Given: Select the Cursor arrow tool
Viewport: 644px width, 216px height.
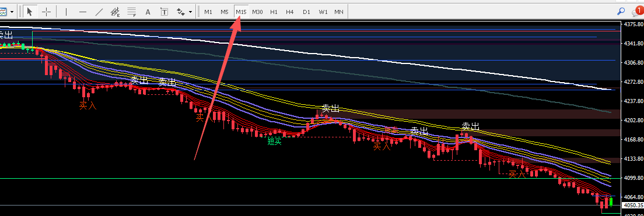Looking at the screenshot, I should tap(30, 12).
